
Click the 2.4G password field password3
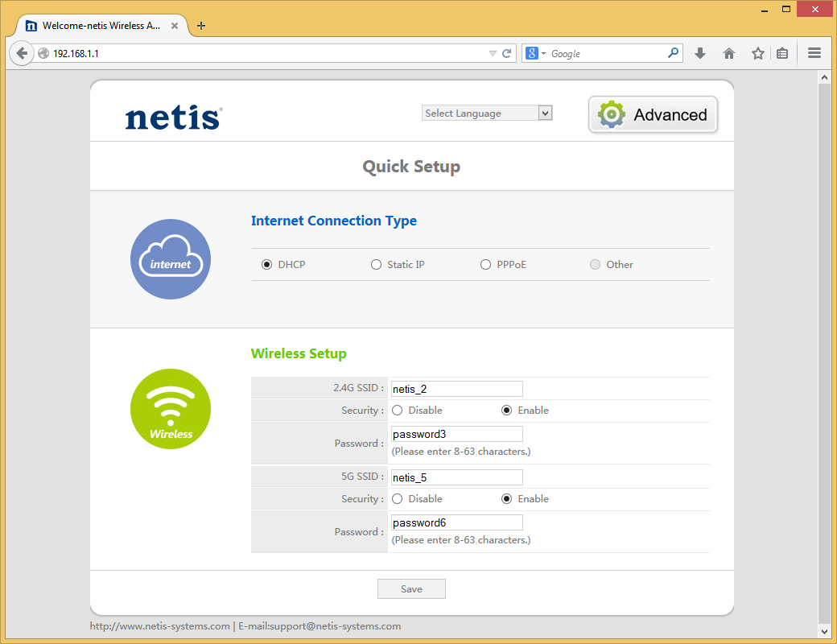click(457, 434)
